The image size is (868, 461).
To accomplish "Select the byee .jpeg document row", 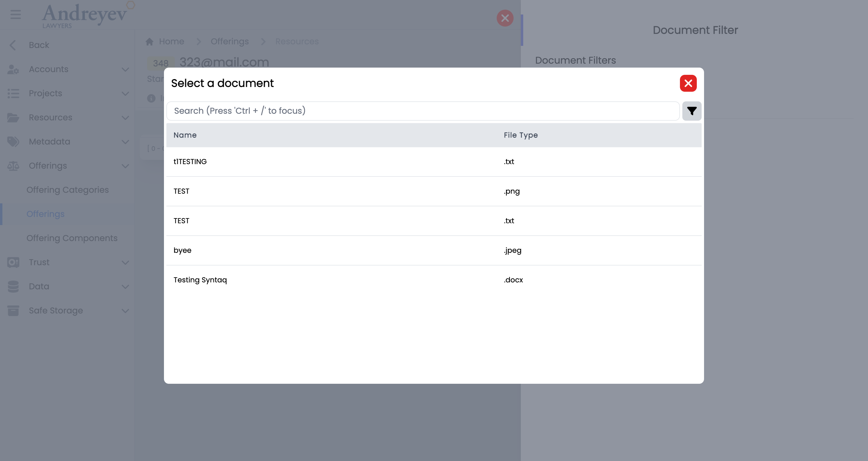I will (x=182, y=250).
